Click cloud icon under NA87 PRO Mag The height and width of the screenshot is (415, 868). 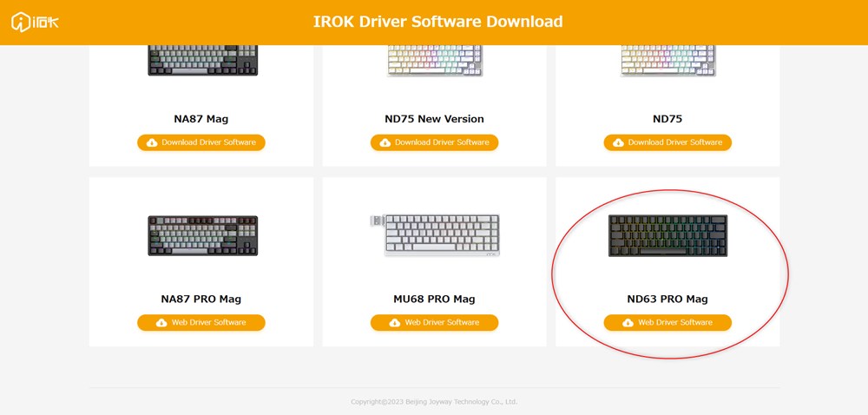161,323
